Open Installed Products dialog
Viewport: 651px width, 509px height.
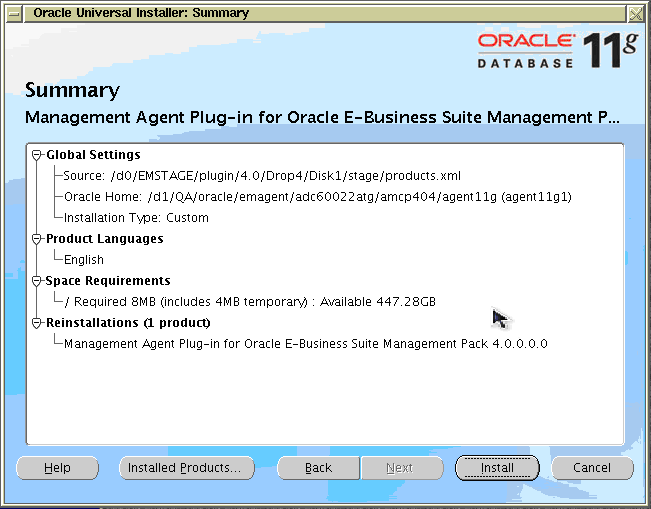point(187,468)
